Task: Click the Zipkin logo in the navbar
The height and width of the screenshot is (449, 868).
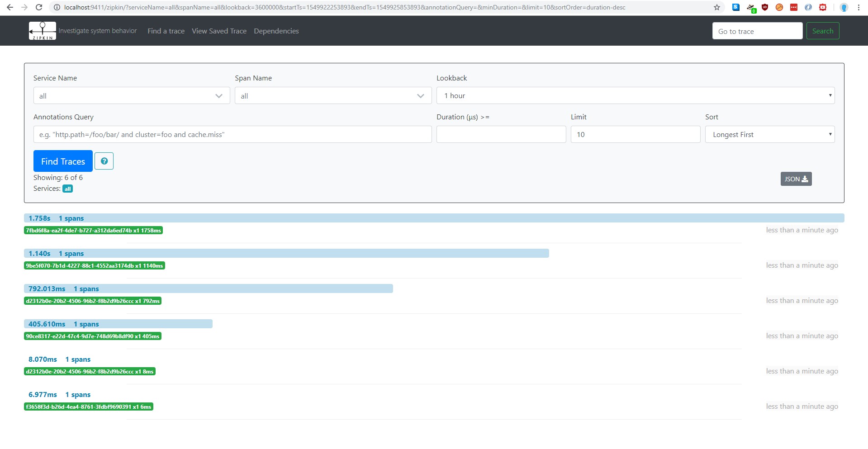Action: click(42, 31)
